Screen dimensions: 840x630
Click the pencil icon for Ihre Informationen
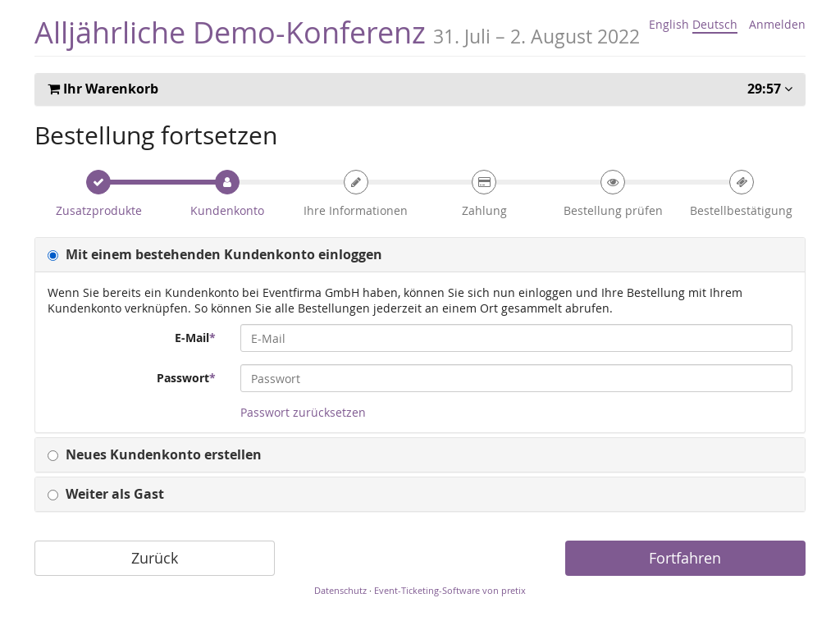(356, 182)
